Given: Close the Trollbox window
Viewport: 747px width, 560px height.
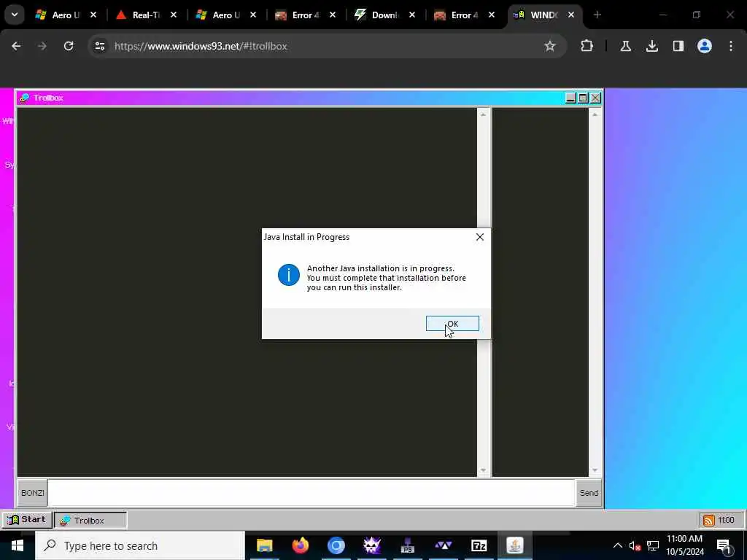Looking at the screenshot, I should 595,98.
